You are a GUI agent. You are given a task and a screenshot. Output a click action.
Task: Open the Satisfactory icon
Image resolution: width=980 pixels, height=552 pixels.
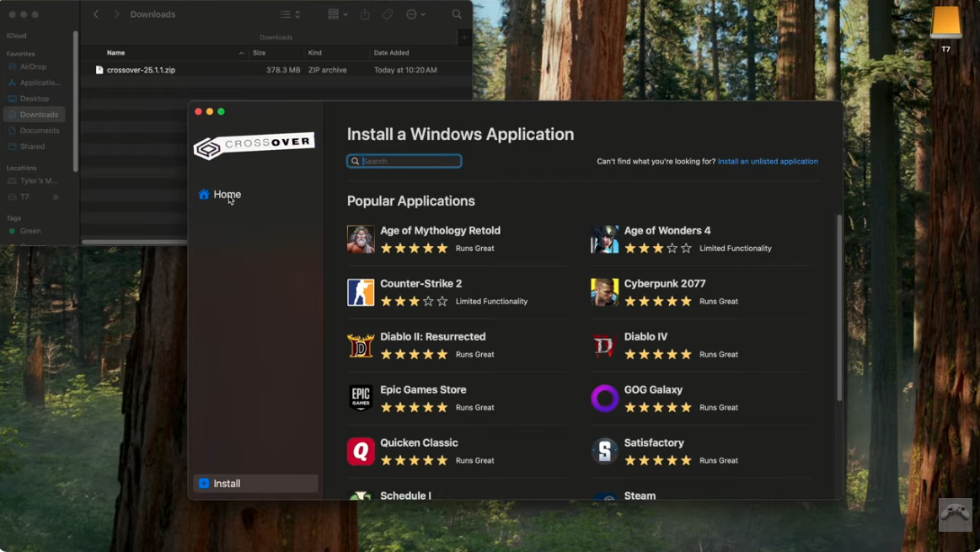click(604, 452)
